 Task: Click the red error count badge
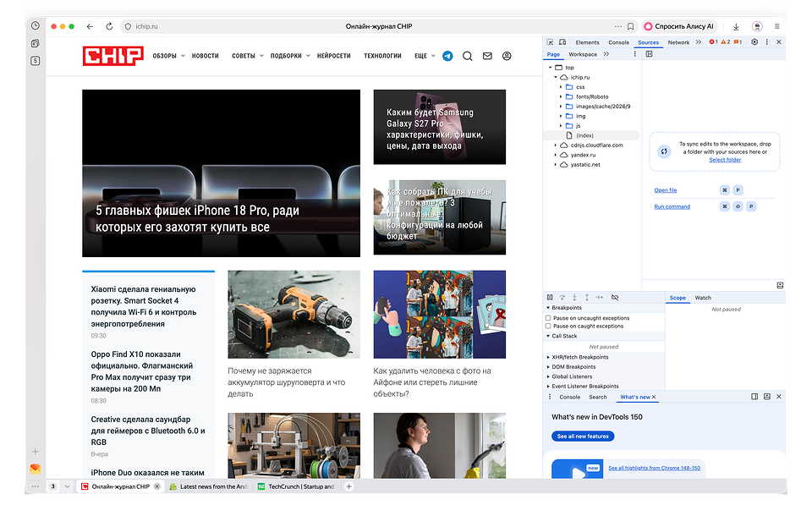pos(713,42)
